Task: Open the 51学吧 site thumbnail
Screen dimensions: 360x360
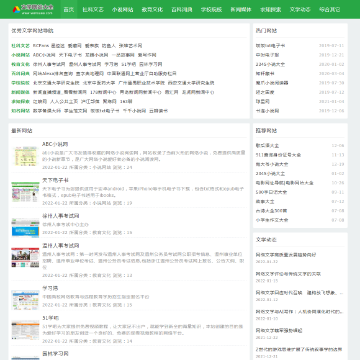Action: point(25,330)
